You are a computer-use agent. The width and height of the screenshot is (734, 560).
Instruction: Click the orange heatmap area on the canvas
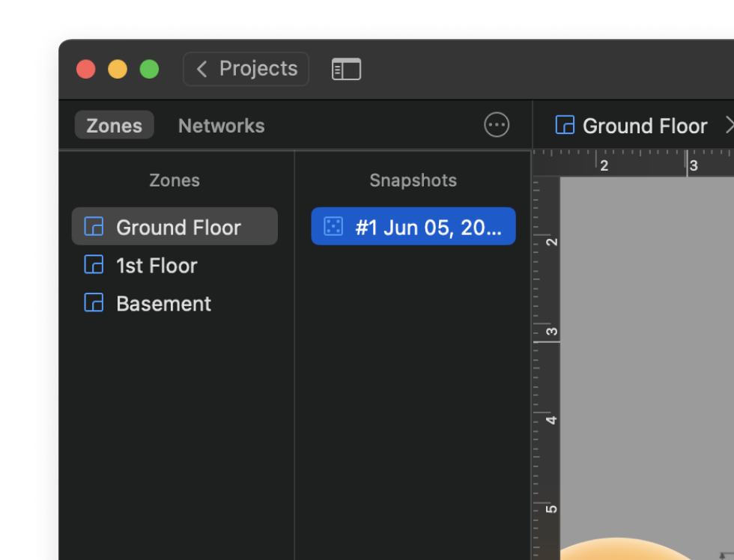tap(629, 551)
